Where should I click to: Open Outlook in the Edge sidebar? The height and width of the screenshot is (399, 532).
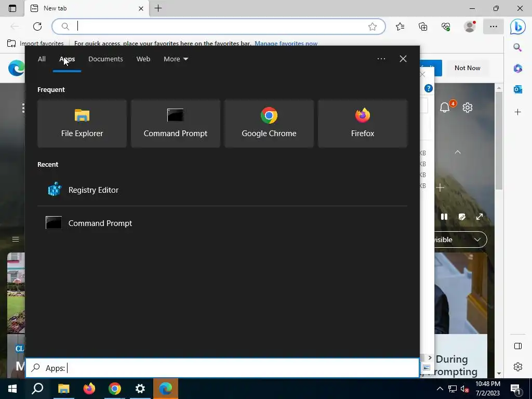pos(518,89)
